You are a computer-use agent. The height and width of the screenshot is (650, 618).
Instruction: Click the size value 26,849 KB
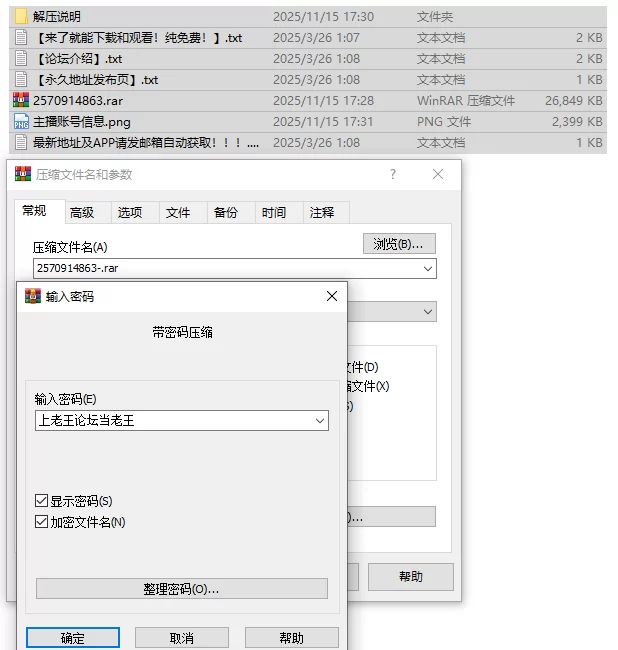pos(574,101)
